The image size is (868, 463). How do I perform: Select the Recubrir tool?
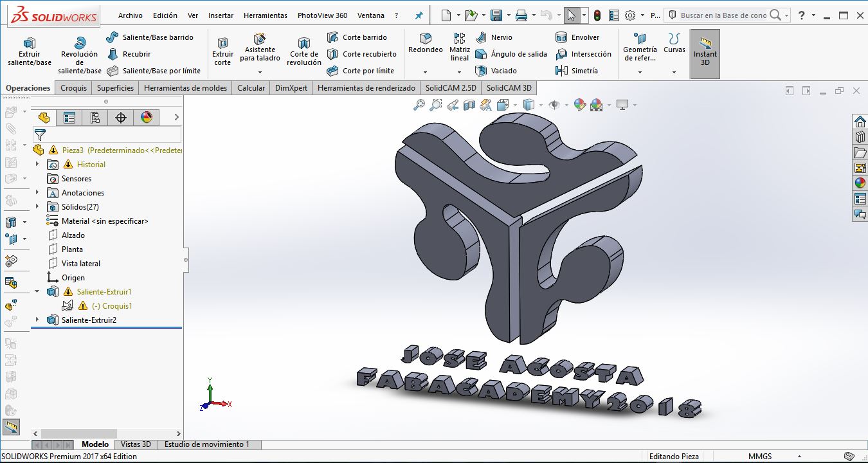[129, 54]
